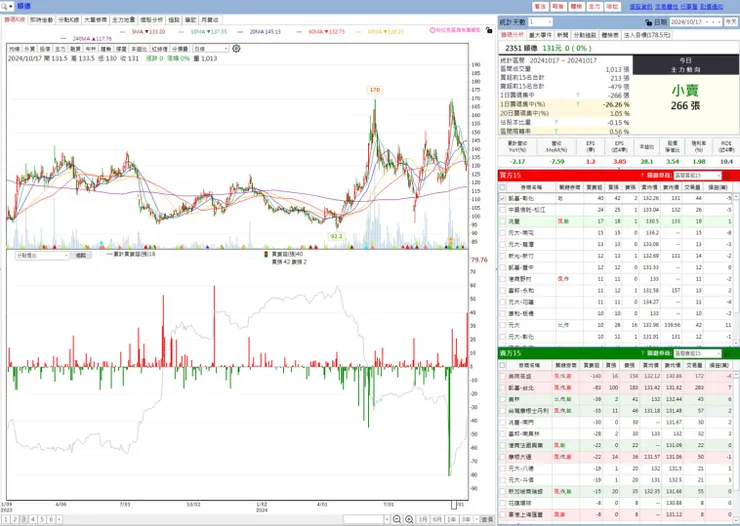Open the 到價通知 link
The image size is (740, 526).
(711, 7)
